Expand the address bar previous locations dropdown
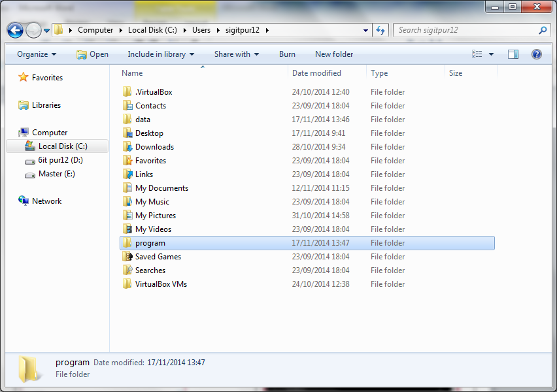 coord(365,30)
